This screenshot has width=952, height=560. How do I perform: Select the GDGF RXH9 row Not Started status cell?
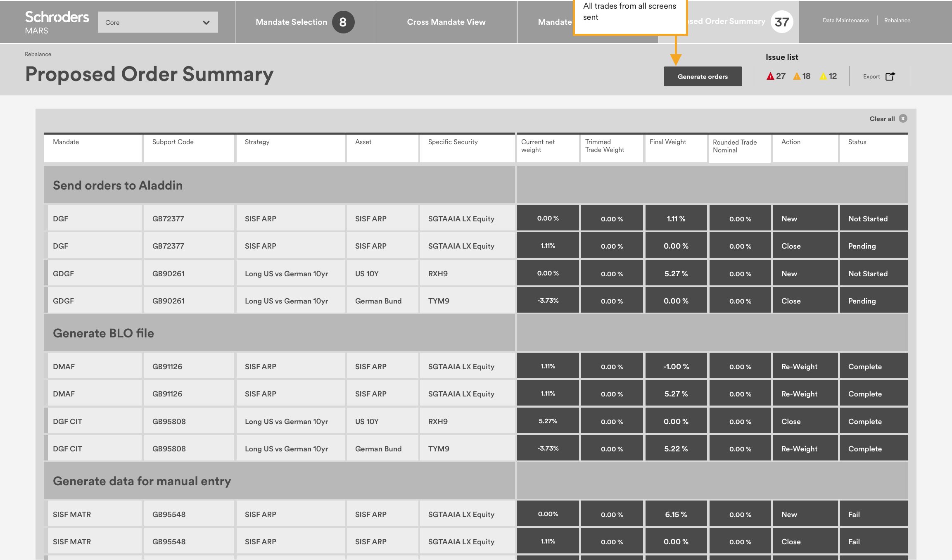(874, 273)
